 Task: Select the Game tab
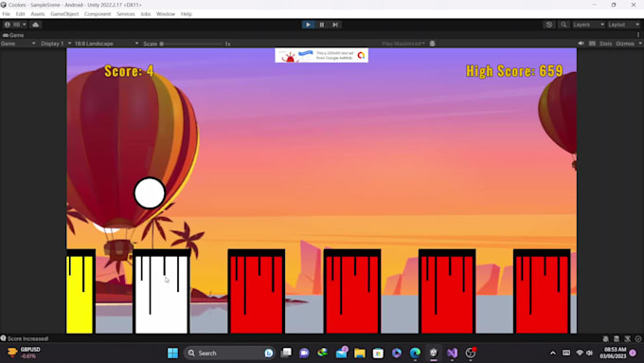click(13, 35)
